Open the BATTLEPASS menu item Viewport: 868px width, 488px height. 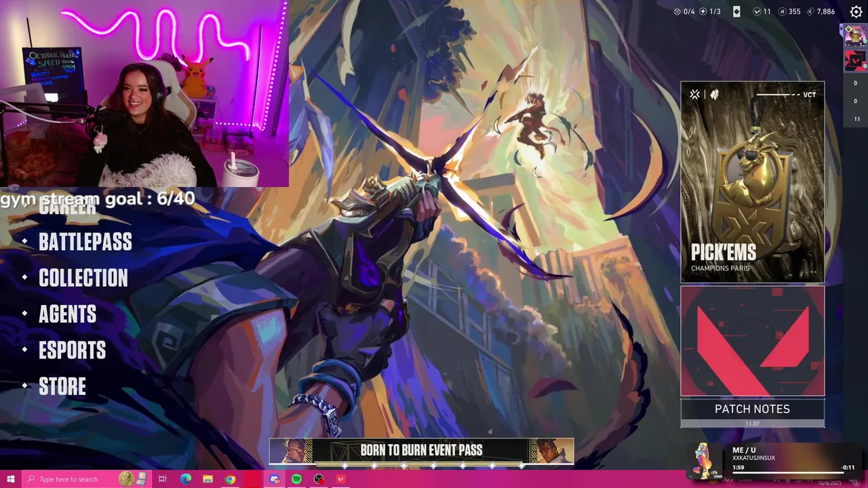tap(85, 242)
